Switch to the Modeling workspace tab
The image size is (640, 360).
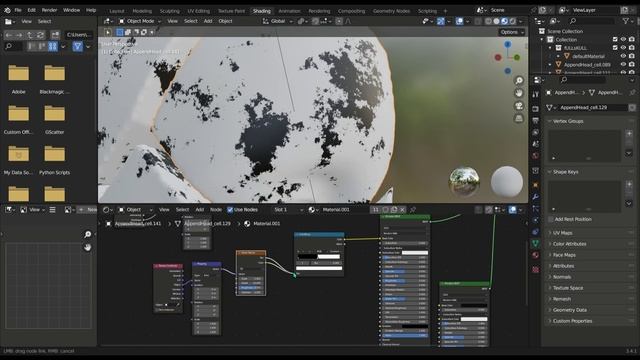[142, 11]
